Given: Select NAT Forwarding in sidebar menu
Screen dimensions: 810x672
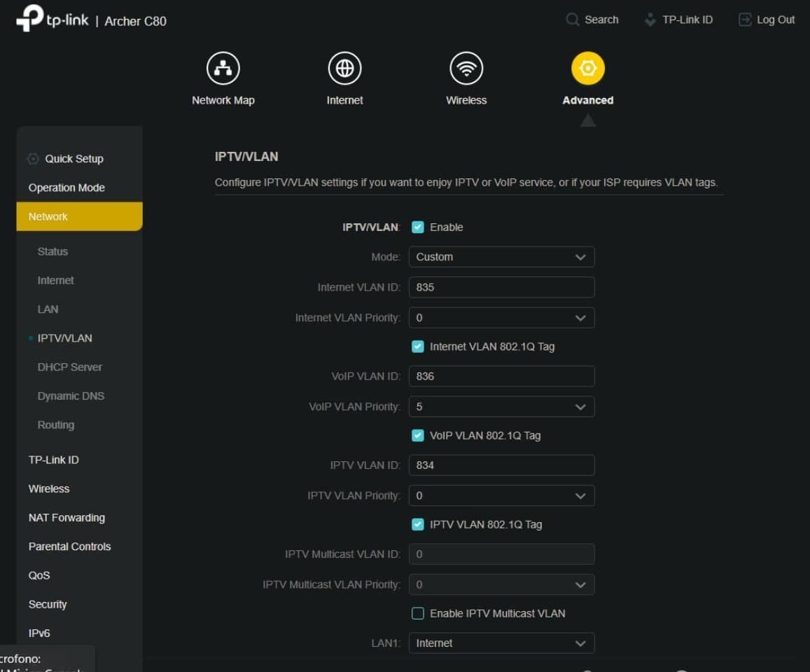Looking at the screenshot, I should point(67,518).
